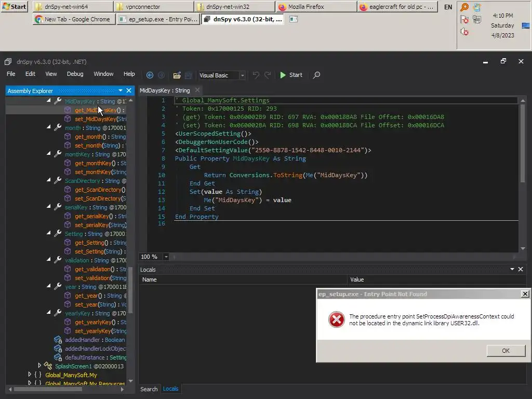Close the Locals panel
This screenshot has height=399, width=532.
521,269
